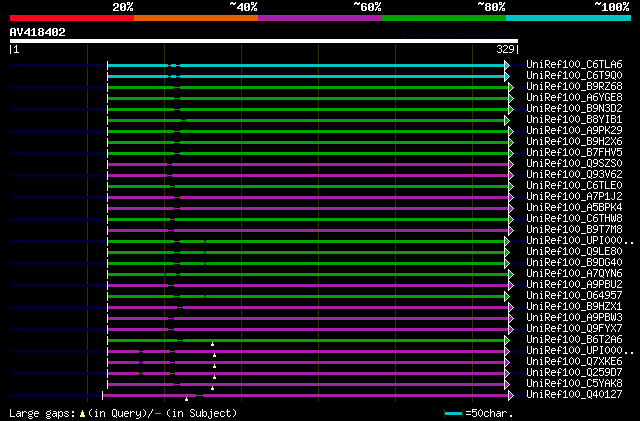The image size is (640, 421).
Task: Click the AV418402 query name
Action: pos(38,32)
